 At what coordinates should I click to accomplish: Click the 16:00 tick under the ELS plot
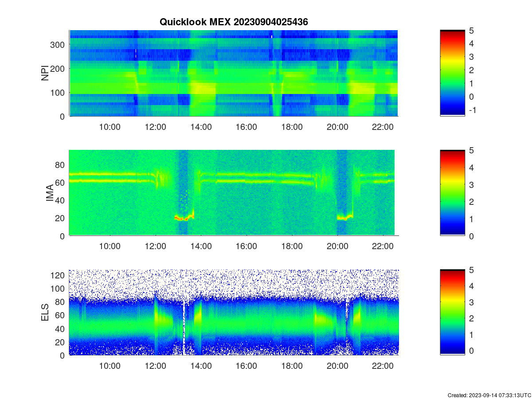coord(246,366)
